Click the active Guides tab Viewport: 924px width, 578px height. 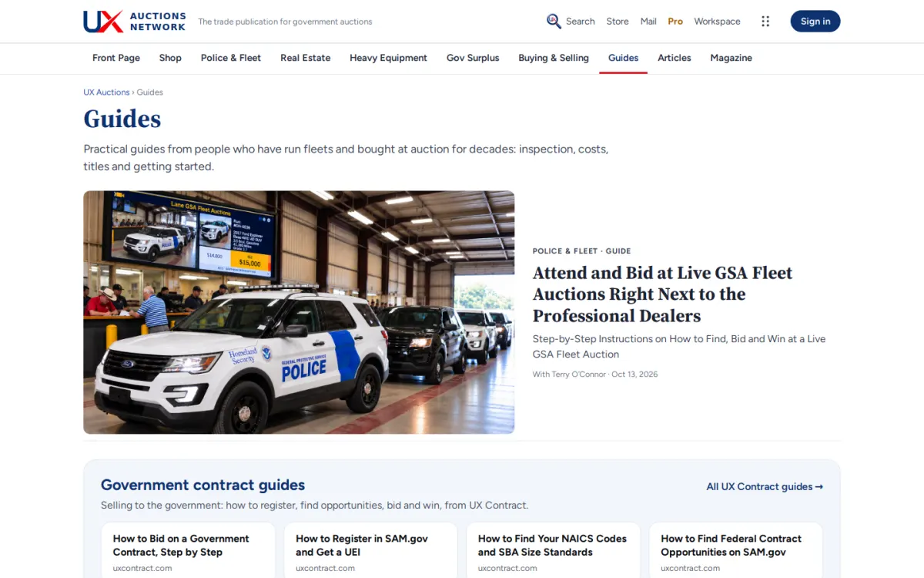click(x=623, y=58)
